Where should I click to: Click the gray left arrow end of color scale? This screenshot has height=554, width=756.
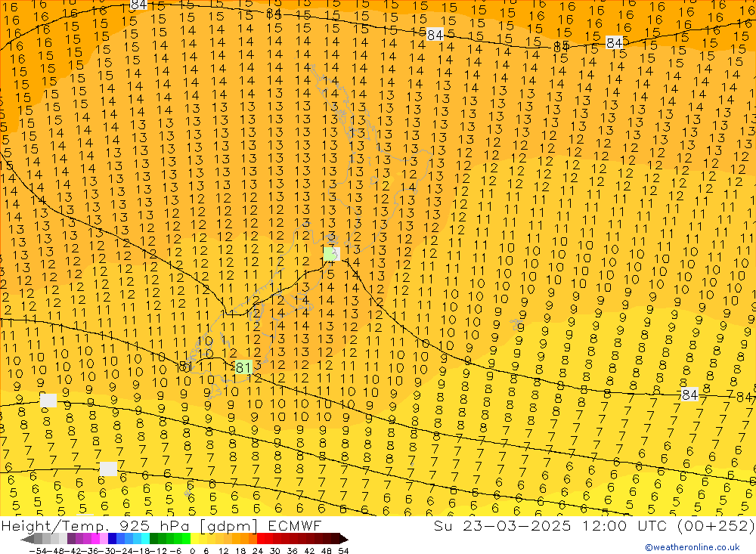pos(27,540)
